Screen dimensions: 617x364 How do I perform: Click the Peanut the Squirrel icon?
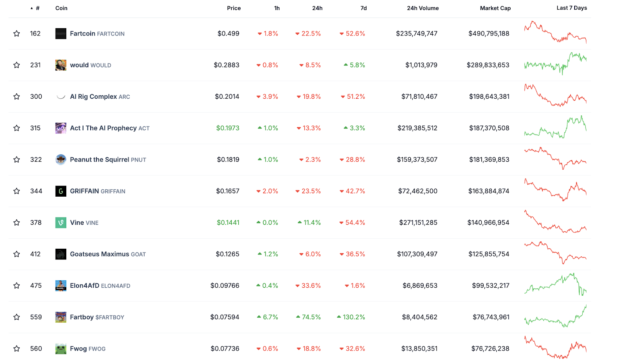(61, 160)
